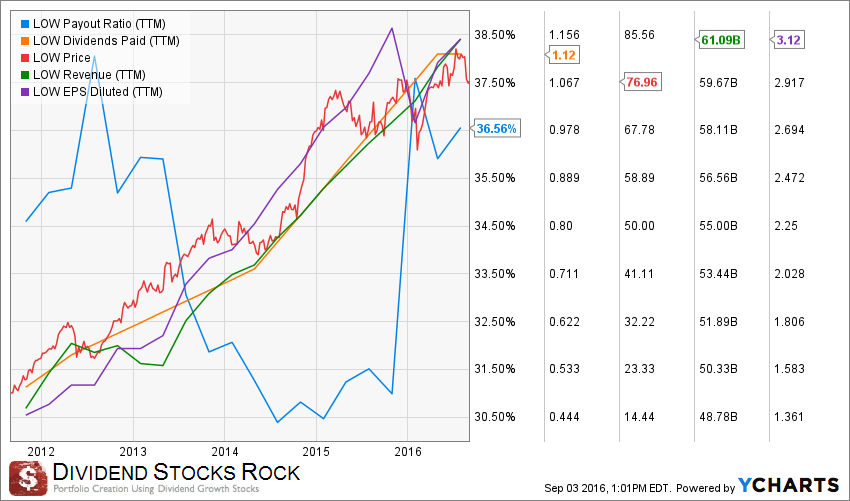Click the Dividend Stocks Rock title text
The height and width of the screenshot is (501, 850).
(x=176, y=472)
